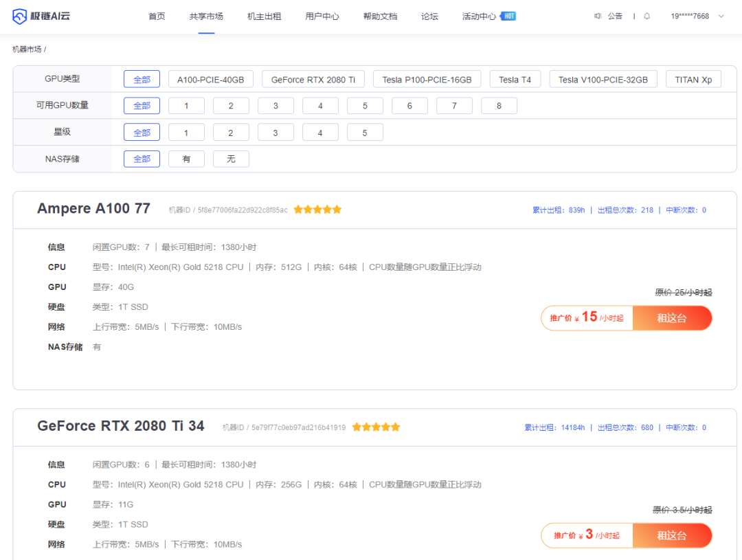Select 全部 in 星级 filter
Viewport: 742px width, 560px height.
point(142,133)
